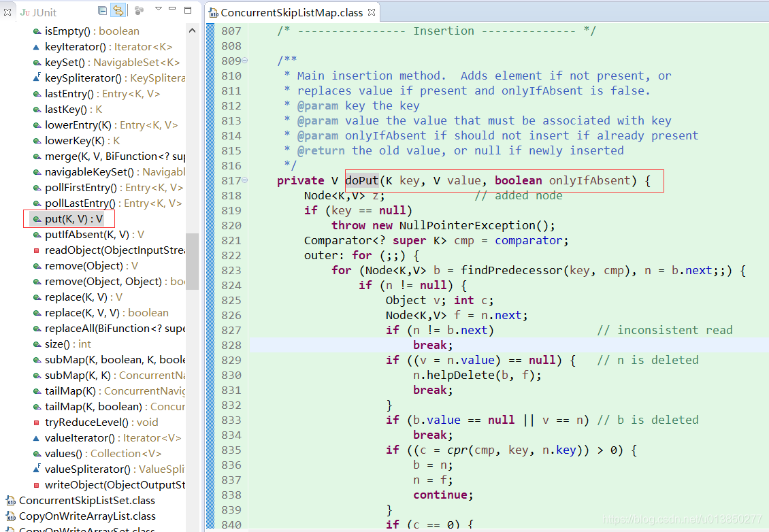Toggle Link with Editor button
This screenshot has width=769, height=532.
[x=118, y=10]
